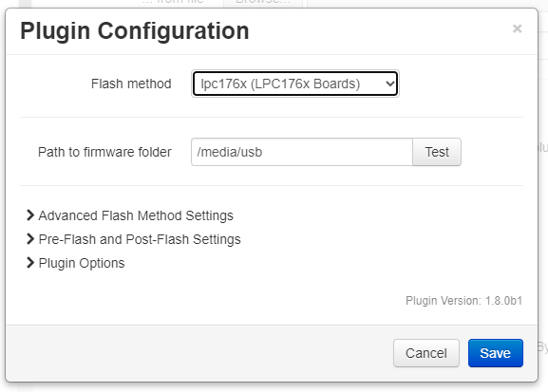The image size is (548, 392).
Task: Click chevron beside Plugin Options
Action: click(30, 263)
